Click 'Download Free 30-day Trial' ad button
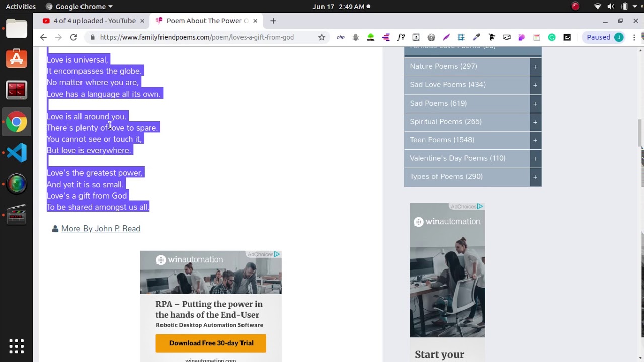 click(x=211, y=343)
